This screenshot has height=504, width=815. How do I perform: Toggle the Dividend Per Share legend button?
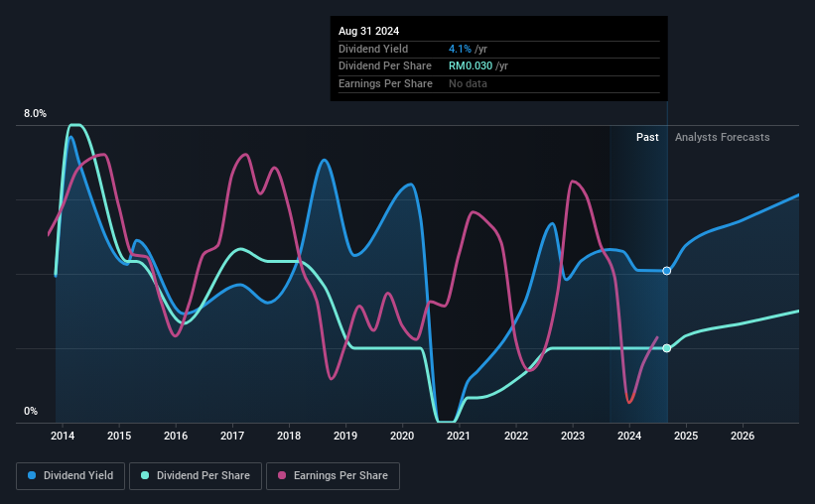click(x=196, y=476)
